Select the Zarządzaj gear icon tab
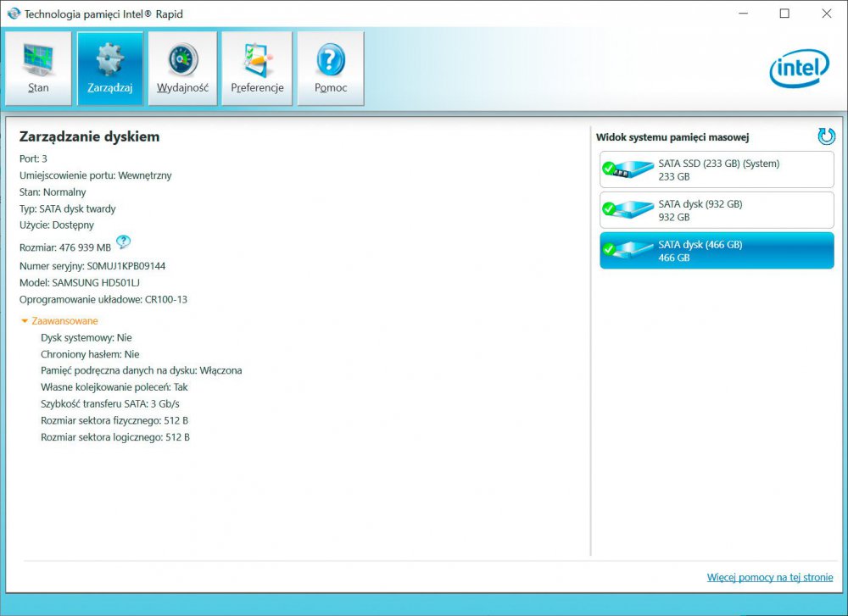The width and height of the screenshot is (848, 616). point(110,69)
